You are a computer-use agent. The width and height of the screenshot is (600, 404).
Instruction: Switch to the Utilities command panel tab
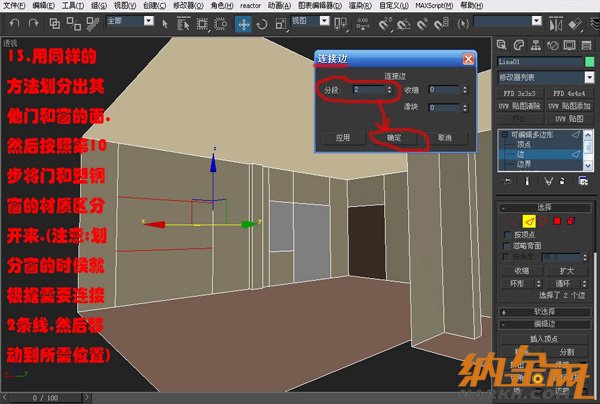[x=587, y=45]
